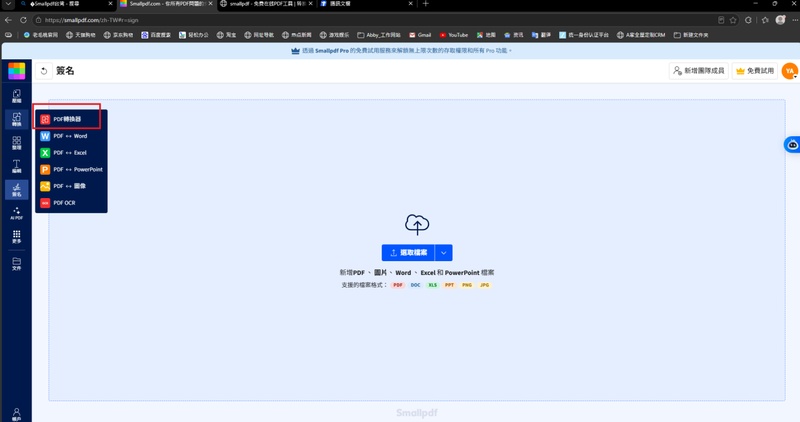Open the YA user avatar menu
The image size is (800, 422).
[x=790, y=71]
